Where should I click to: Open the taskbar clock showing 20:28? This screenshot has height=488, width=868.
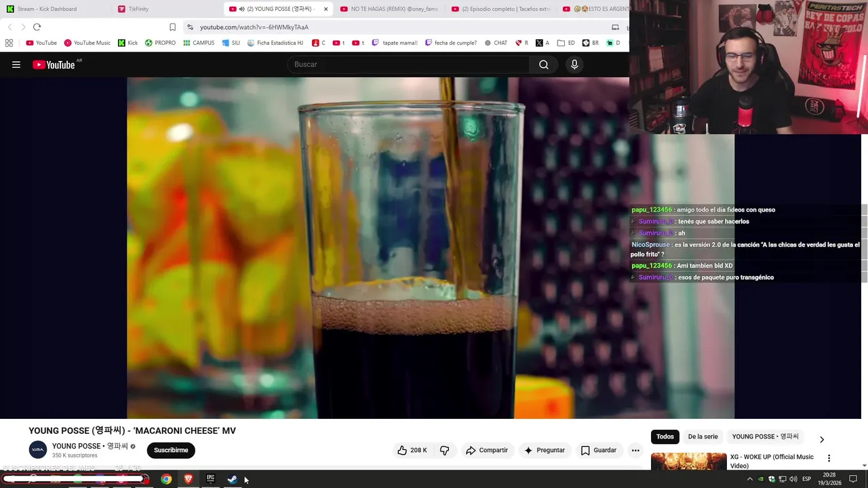830,479
